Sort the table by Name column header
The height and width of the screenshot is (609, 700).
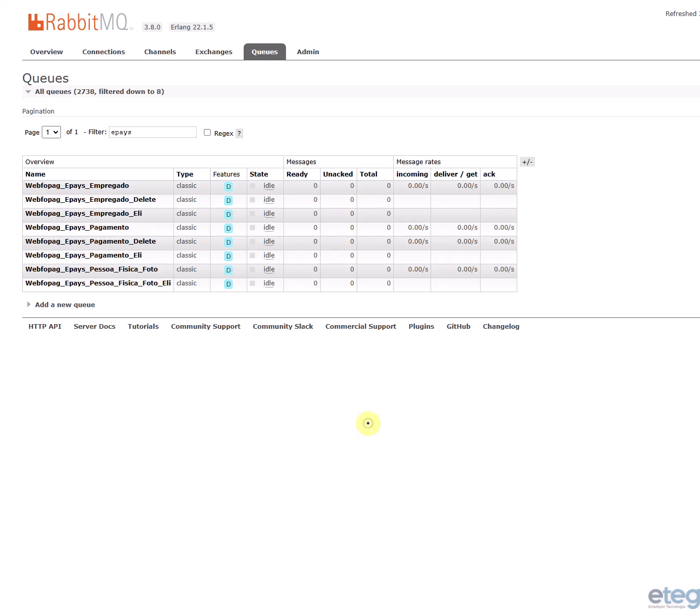tap(35, 174)
